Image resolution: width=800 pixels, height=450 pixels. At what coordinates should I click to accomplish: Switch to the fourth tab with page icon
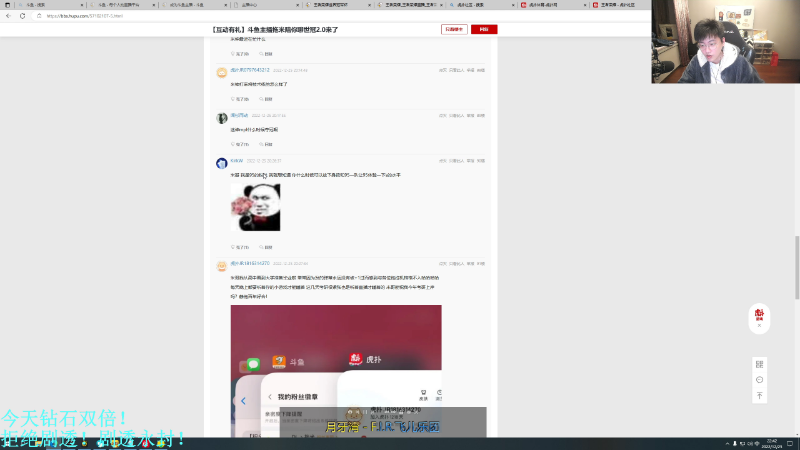tap(265, 5)
